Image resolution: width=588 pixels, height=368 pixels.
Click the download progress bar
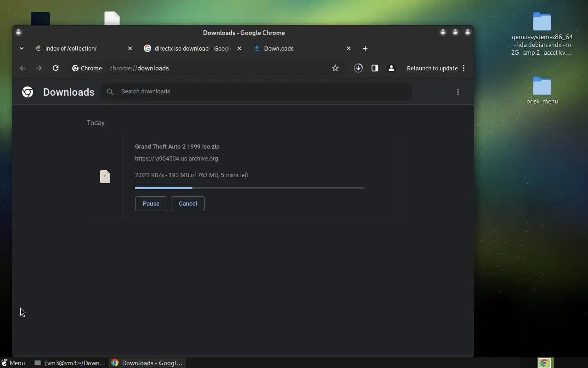[249, 188]
